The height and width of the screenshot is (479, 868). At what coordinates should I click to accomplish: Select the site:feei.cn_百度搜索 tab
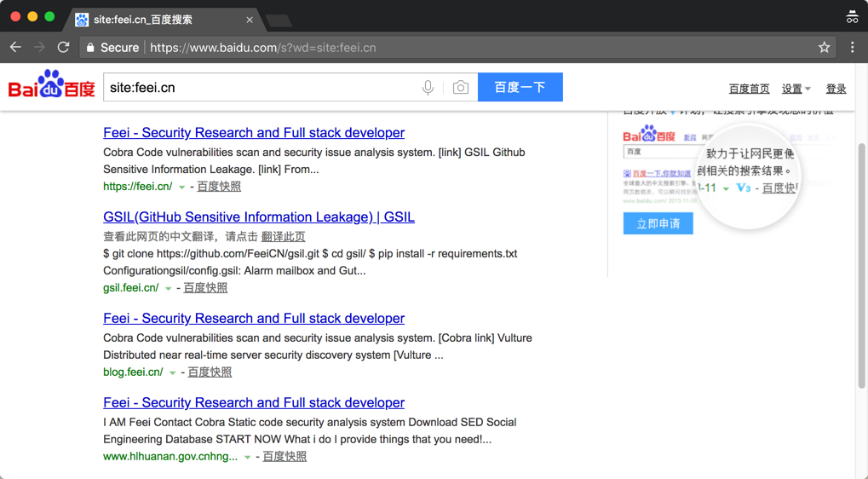tap(153, 20)
